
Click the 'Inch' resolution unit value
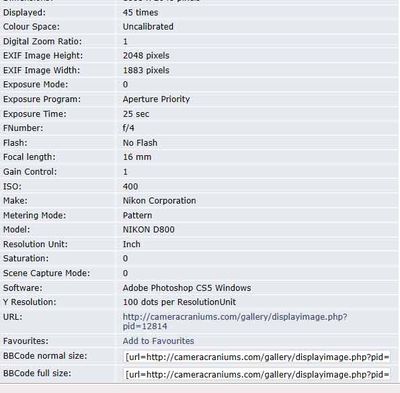coord(132,244)
